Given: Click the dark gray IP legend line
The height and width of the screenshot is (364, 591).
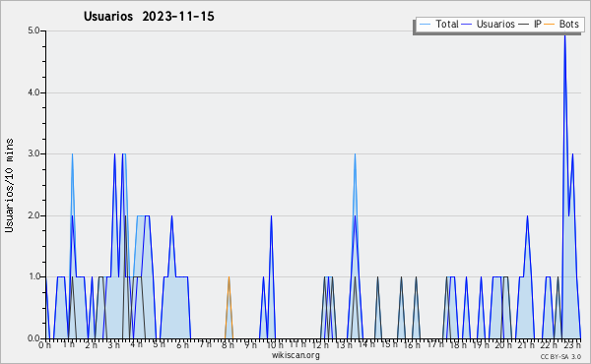Looking at the screenshot, I should click(x=524, y=25).
